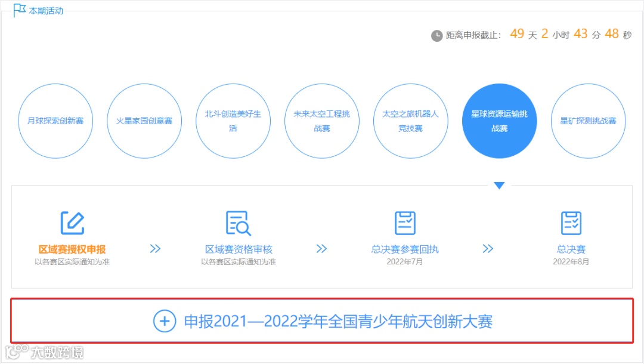Image resolution: width=644 pixels, height=364 pixels.
Task: Click the plus circle icon in the apply bar
Action: pyautogui.click(x=165, y=321)
